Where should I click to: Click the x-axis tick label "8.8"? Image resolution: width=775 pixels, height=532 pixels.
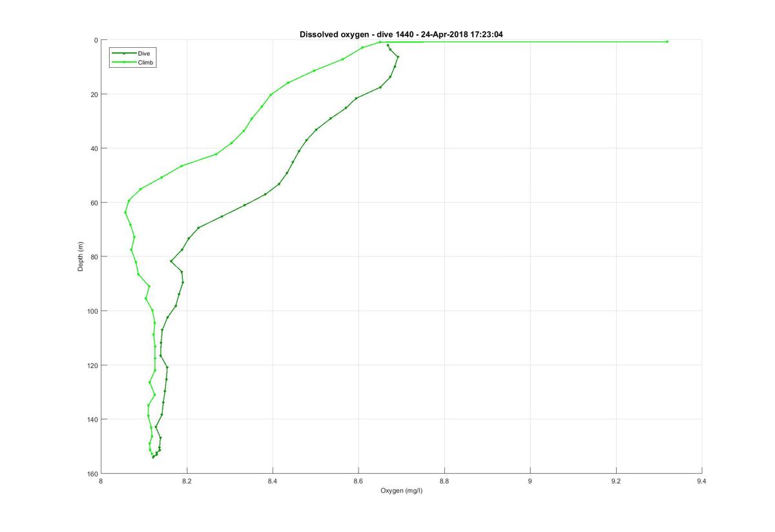(444, 481)
